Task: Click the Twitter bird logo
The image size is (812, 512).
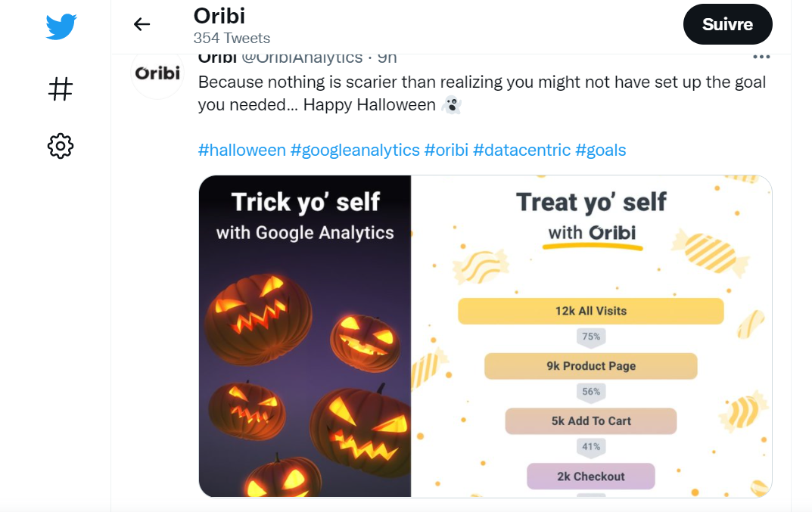Action: [x=61, y=25]
